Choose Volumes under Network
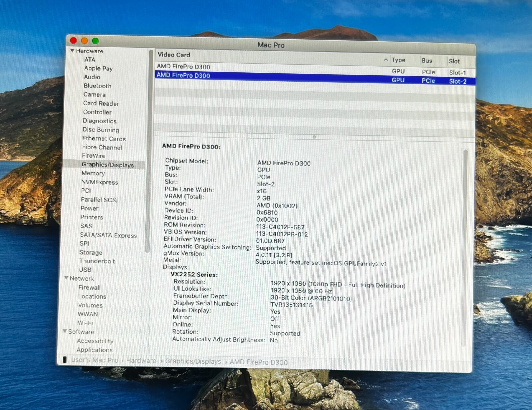The width and height of the screenshot is (532, 410). click(x=90, y=305)
